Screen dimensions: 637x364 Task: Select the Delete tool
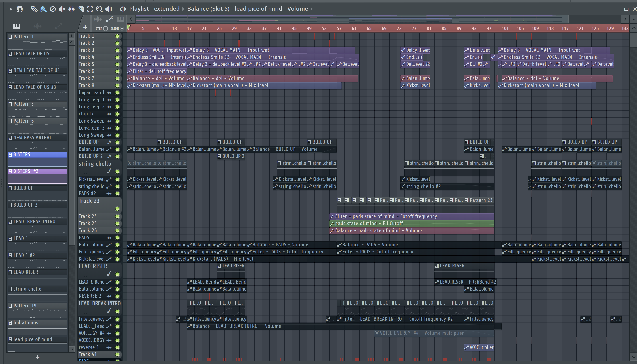coord(53,9)
